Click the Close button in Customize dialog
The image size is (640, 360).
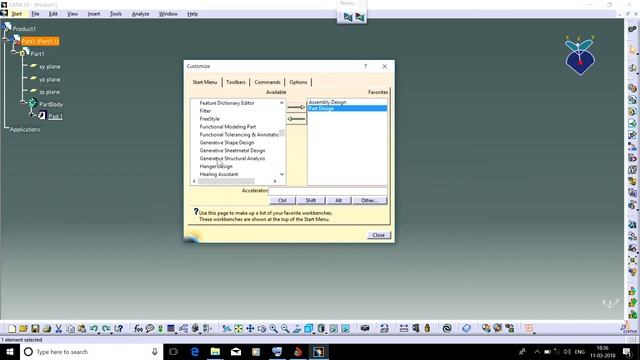coord(378,235)
